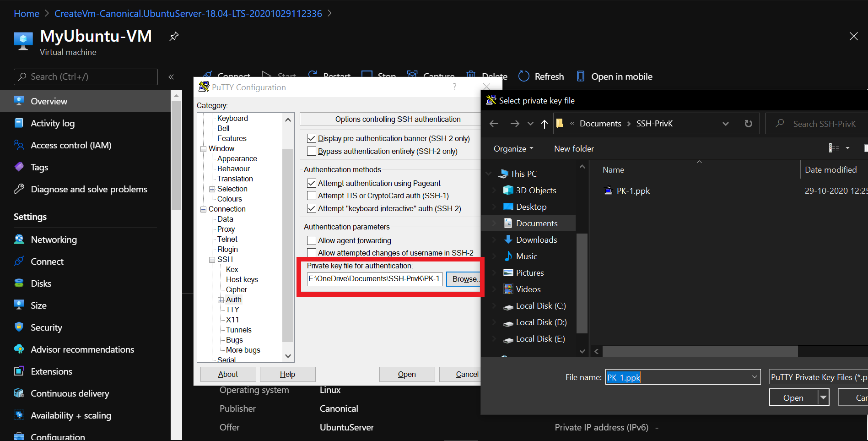This screenshot has width=868, height=441.
Task: Click the About button in PuTTY
Action: (228, 374)
